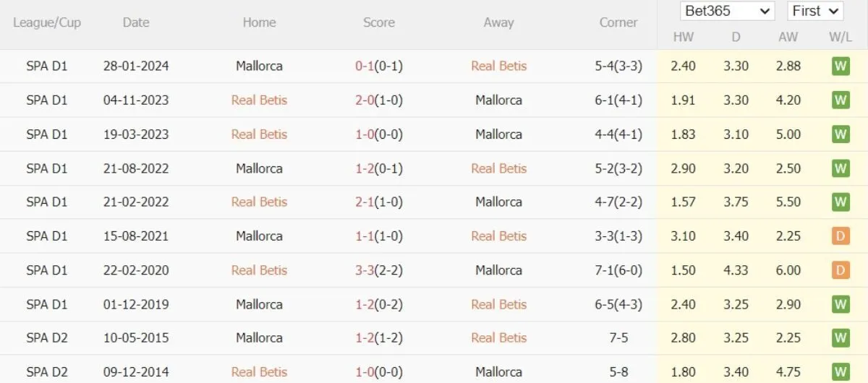This screenshot has height=383, width=868.
Task: Click the away win odds 6.00 cell
Action: (788, 270)
